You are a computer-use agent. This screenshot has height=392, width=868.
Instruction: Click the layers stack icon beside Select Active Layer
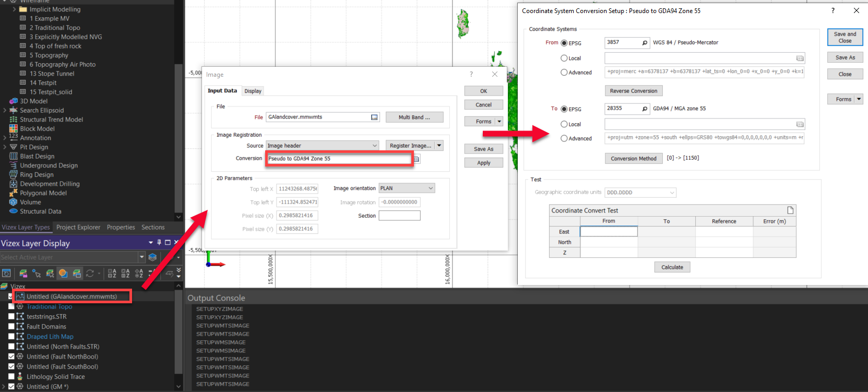[152, 257]
